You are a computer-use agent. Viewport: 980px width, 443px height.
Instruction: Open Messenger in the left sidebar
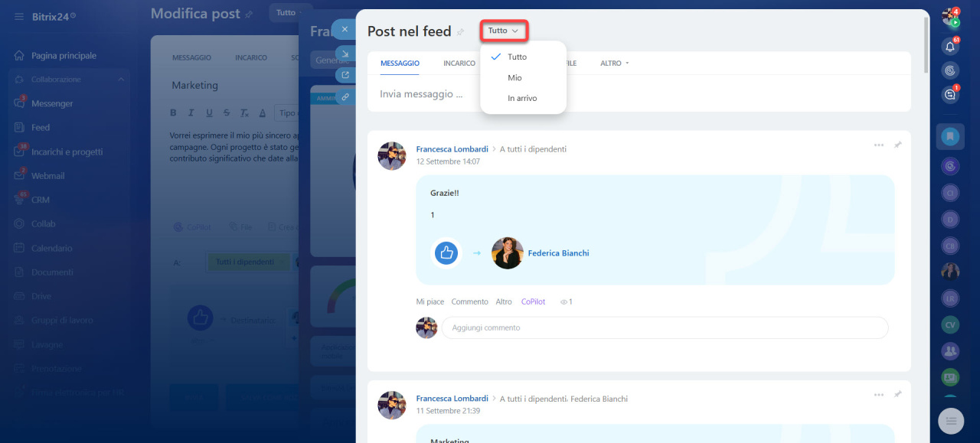52,103
